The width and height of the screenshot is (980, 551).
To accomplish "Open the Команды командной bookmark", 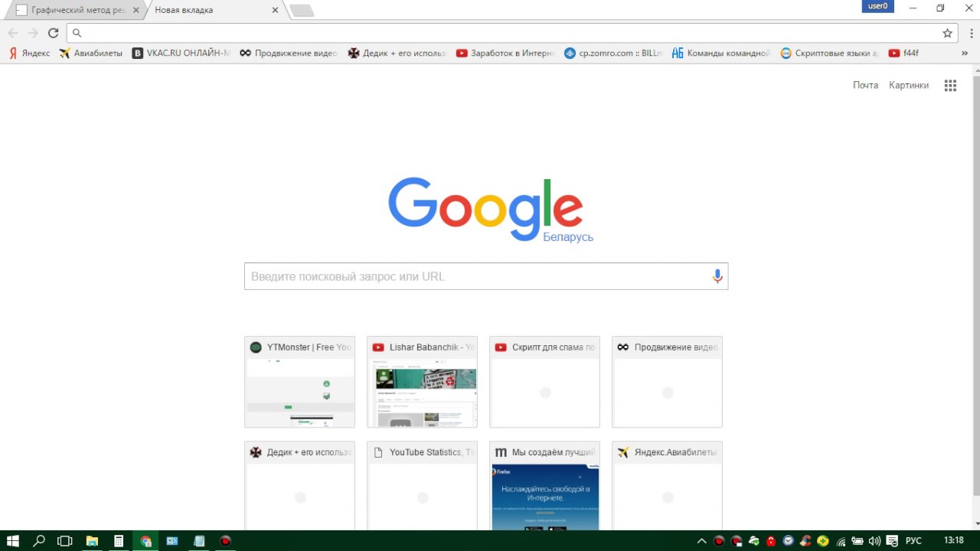I will (x=721, y=54).
